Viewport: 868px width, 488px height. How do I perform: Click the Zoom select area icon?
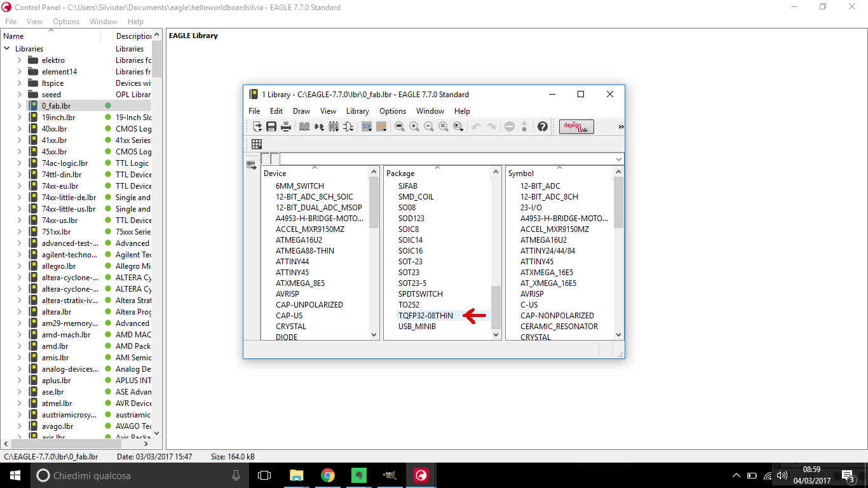[458, 126]
